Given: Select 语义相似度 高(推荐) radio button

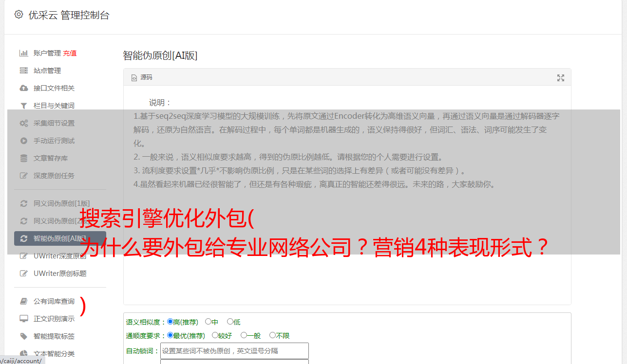Looking at the screenshot, I should [170, 322].
